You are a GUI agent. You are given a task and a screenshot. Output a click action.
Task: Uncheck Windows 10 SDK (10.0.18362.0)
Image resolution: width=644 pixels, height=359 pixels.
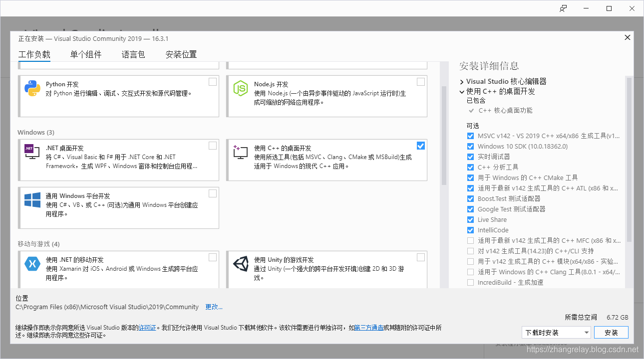[470, 146]
